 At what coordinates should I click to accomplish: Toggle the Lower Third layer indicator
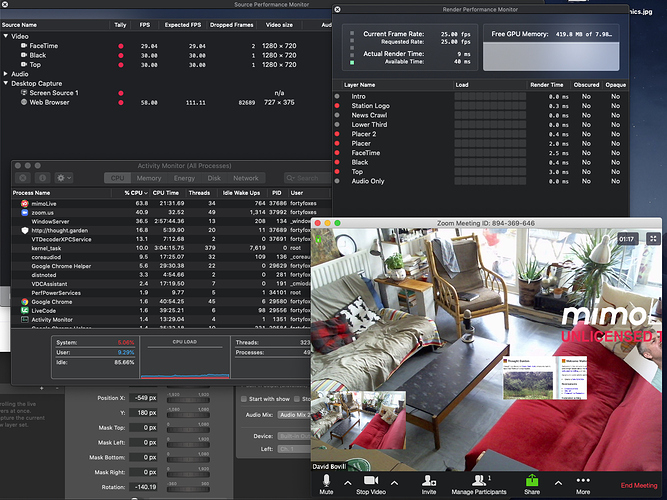tap(337, 124)
